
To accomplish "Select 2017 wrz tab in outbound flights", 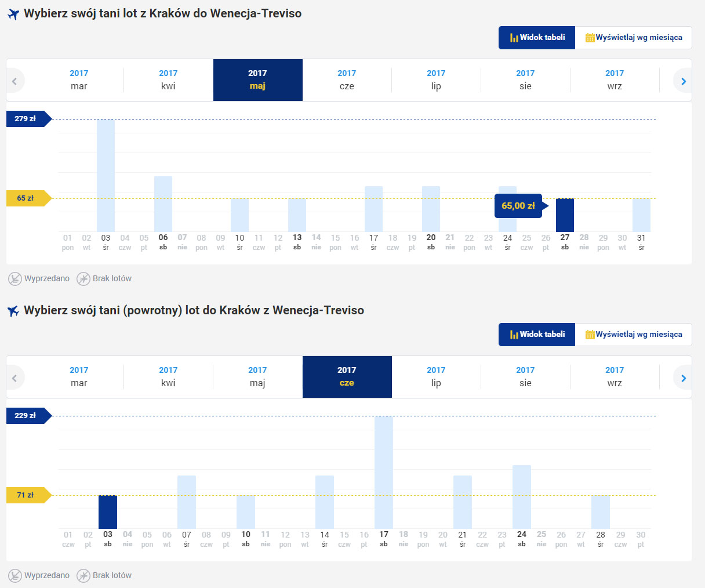I will pos(615,80).
